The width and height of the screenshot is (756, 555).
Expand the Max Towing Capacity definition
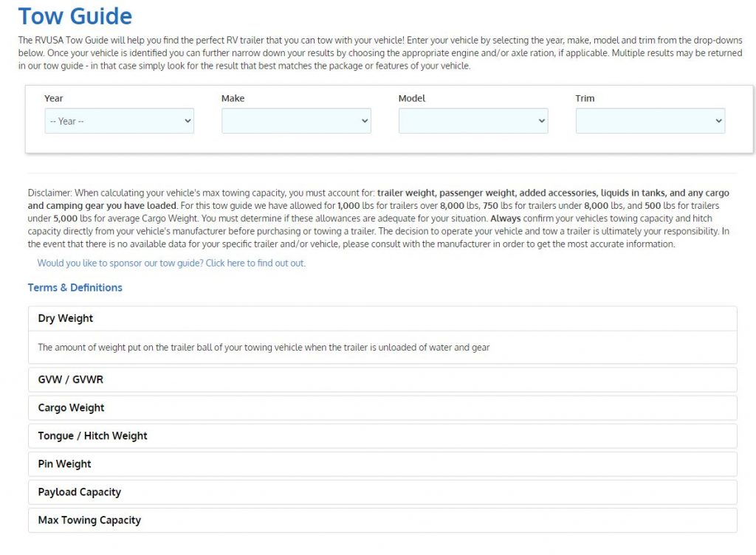pyautogui.click(x=382, y=520)
